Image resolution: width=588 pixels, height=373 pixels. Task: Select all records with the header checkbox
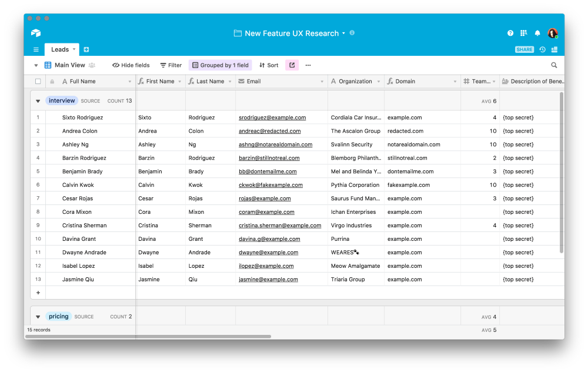coord(38,81)
